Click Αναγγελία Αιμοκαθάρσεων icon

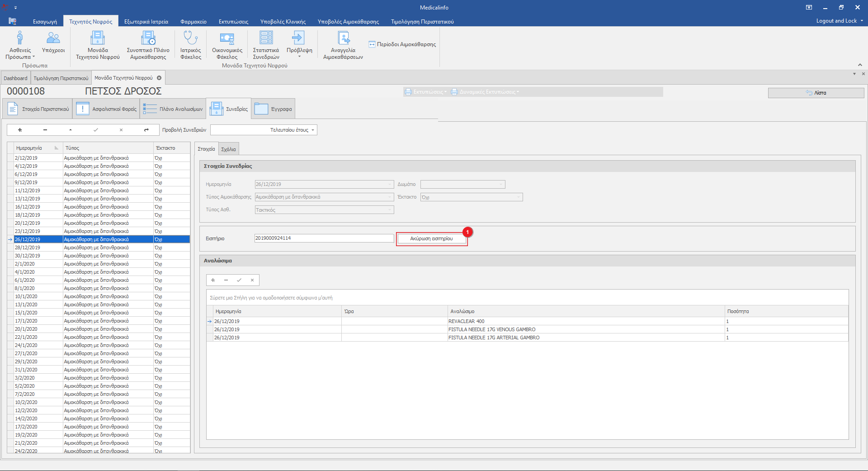click(343, 38)
